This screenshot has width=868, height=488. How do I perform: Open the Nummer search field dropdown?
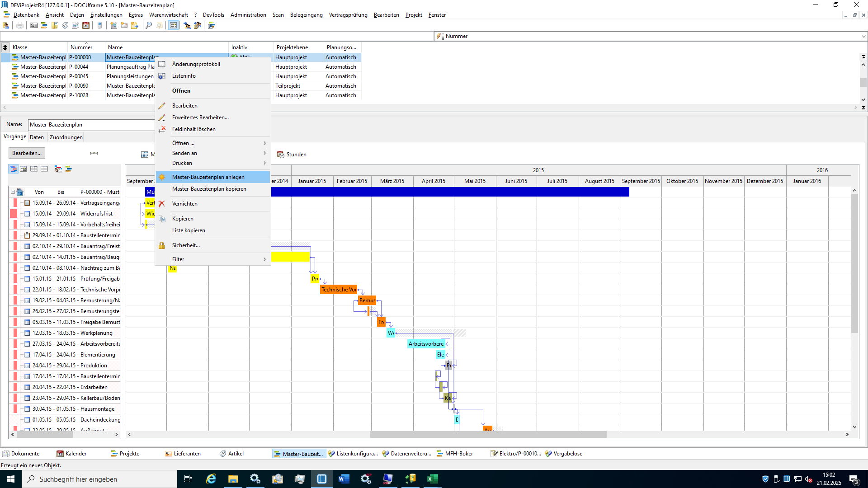coord(863,36)
